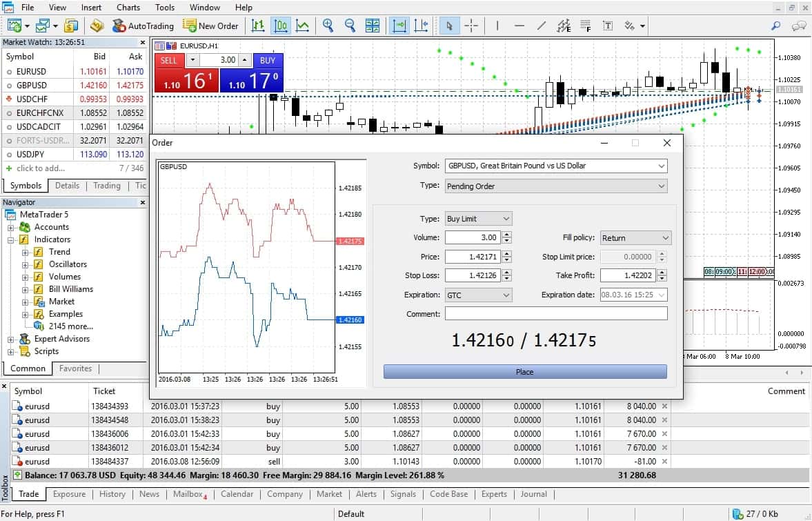This screenshot has height=521, width=812.
Task: Close the eurusd sell position 138484337
Action: [664, 462]
